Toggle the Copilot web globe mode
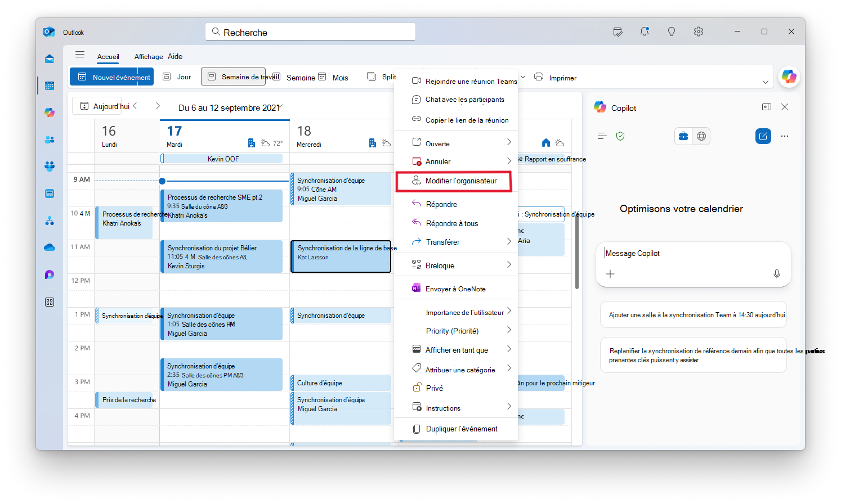The image size is (841, 504). pos(701,136)
